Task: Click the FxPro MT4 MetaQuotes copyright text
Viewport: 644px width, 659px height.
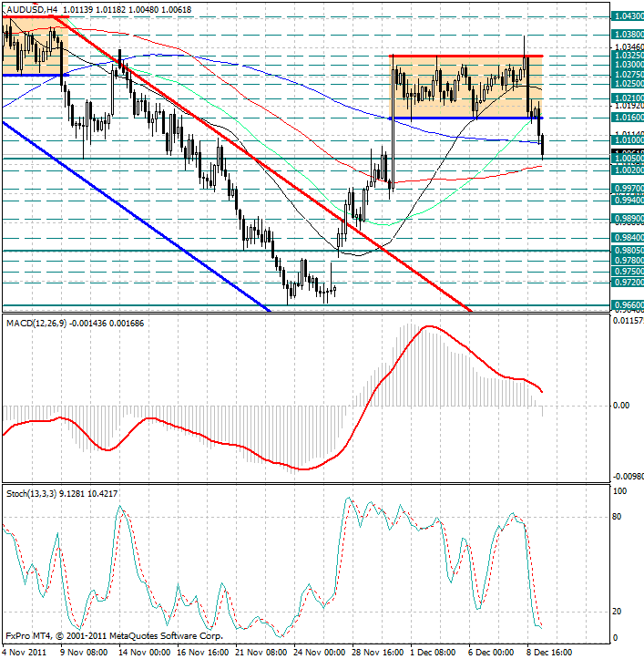Action: tap(114, 636)
